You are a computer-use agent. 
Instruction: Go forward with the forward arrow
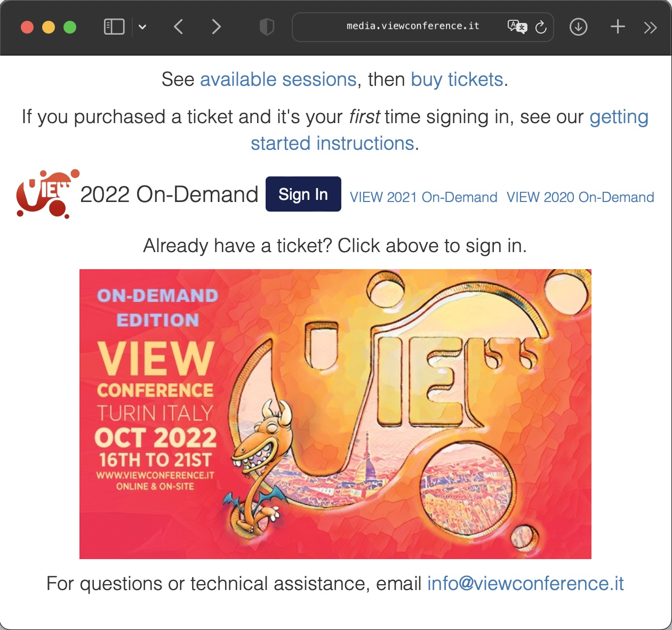coord(216,27)
